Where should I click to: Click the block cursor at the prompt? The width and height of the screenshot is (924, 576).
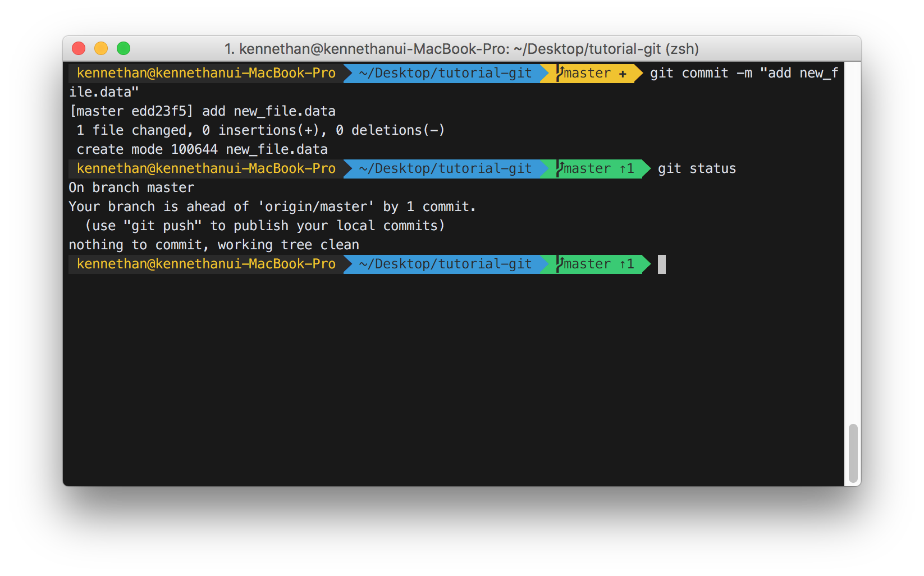tap(662, 264)
